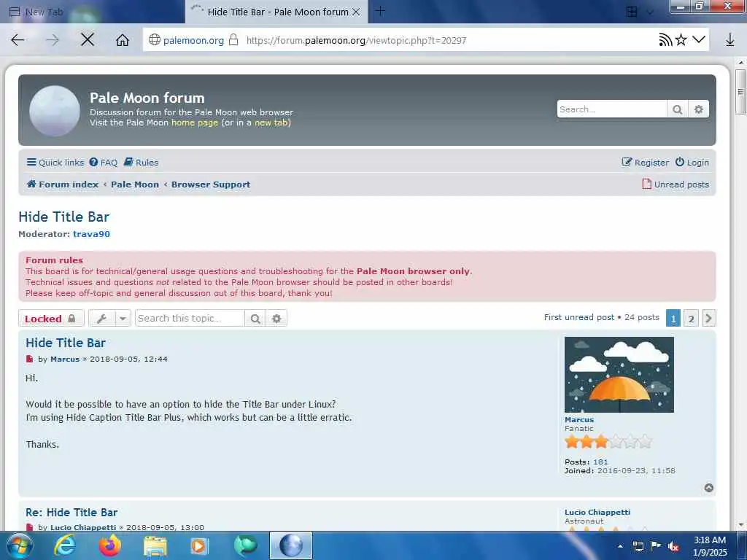Click the post icon beside by Marcus
The height and width of the screenshot is (560, 747).
point(29,359)
